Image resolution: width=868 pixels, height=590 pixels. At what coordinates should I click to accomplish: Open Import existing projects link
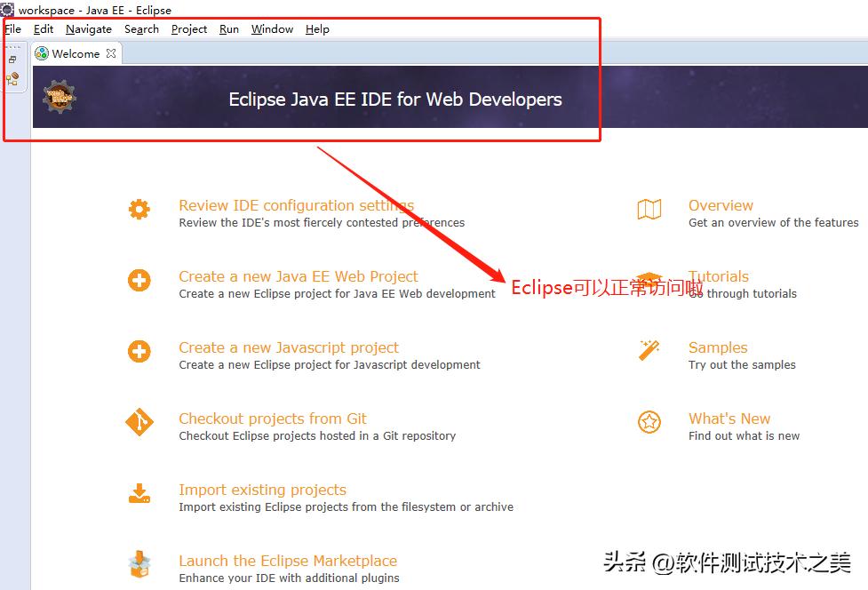(262, 490)
